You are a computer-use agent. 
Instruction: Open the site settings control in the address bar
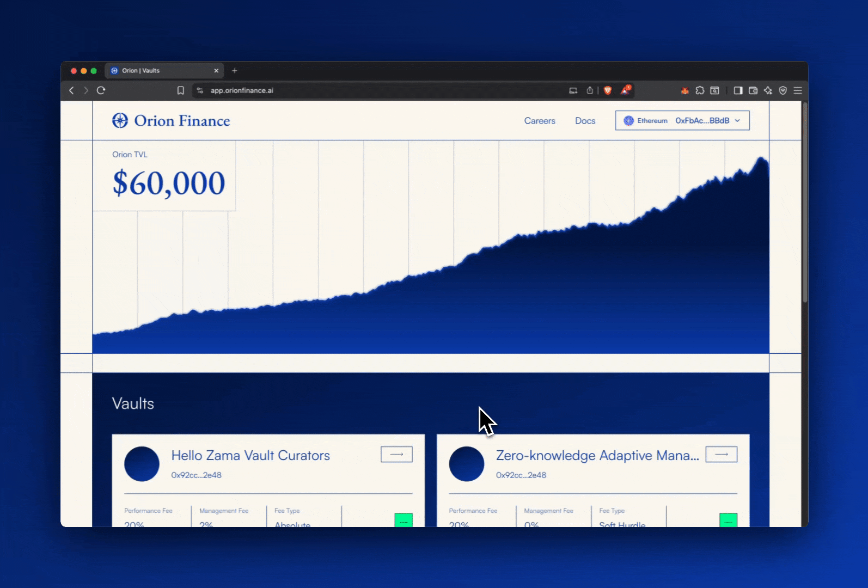tap(200, 90)
